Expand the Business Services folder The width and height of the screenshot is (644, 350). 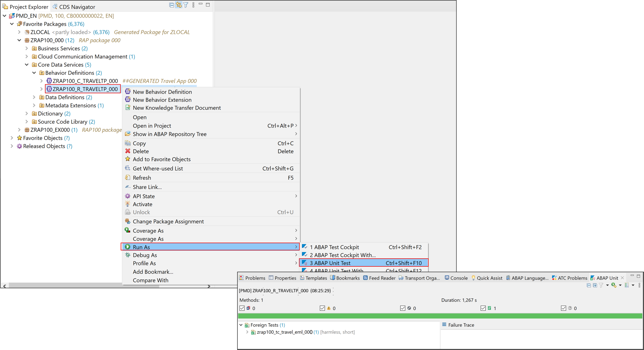coord(27,48)
